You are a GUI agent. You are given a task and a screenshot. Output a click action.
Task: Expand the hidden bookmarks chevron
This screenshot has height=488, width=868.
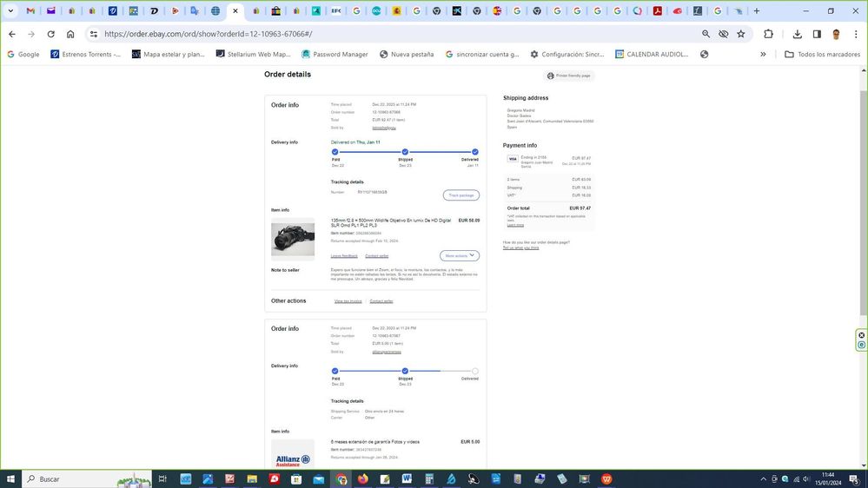763,54
